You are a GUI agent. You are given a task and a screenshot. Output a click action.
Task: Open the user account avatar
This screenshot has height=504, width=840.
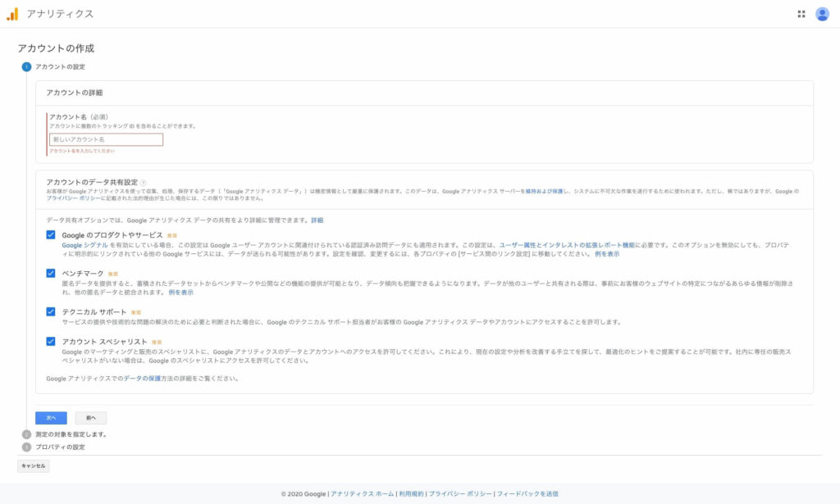pos(822,14)
